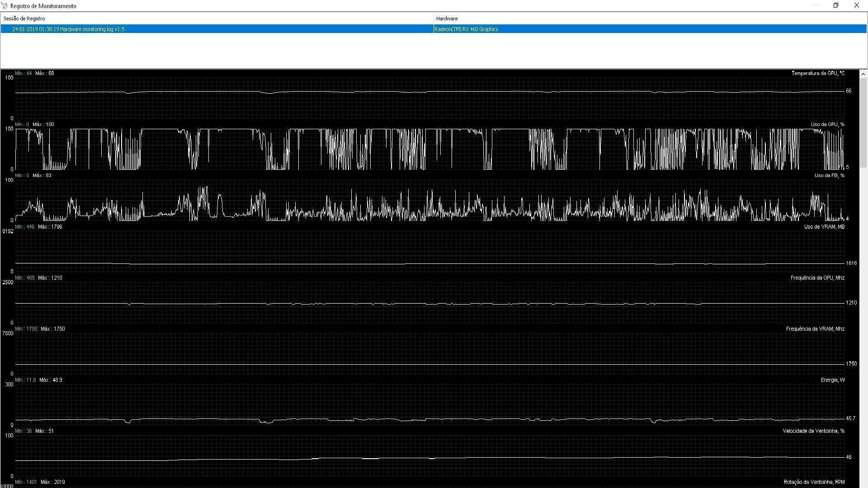
Task: Click the Min : 1401 Máx : 2019 fan RPM stats
Action: pos(40,482)
